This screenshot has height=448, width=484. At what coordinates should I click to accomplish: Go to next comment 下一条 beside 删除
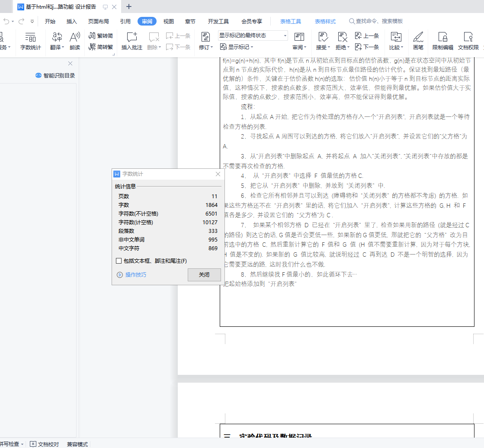click(x=178, y=47)
